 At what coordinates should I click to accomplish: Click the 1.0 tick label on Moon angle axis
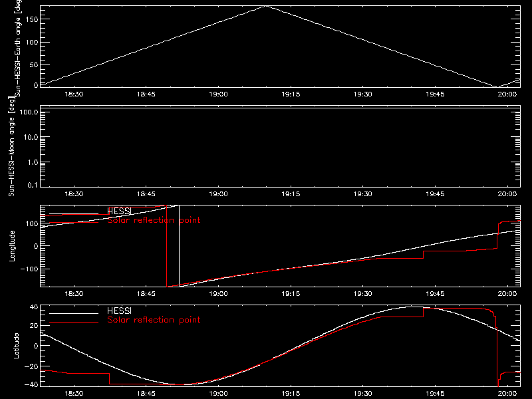[33, 162]
